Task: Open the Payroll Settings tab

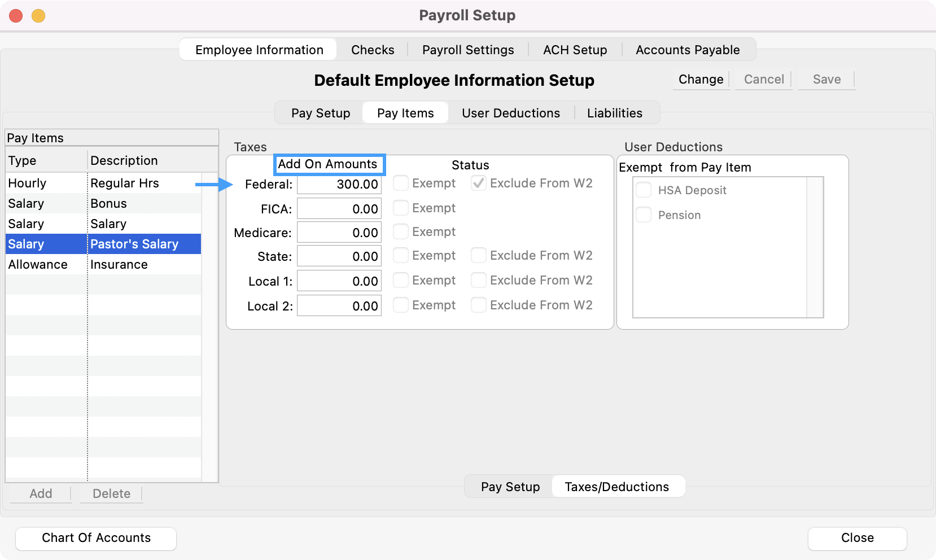Action: pyautogui.click(x=467, y=50)
